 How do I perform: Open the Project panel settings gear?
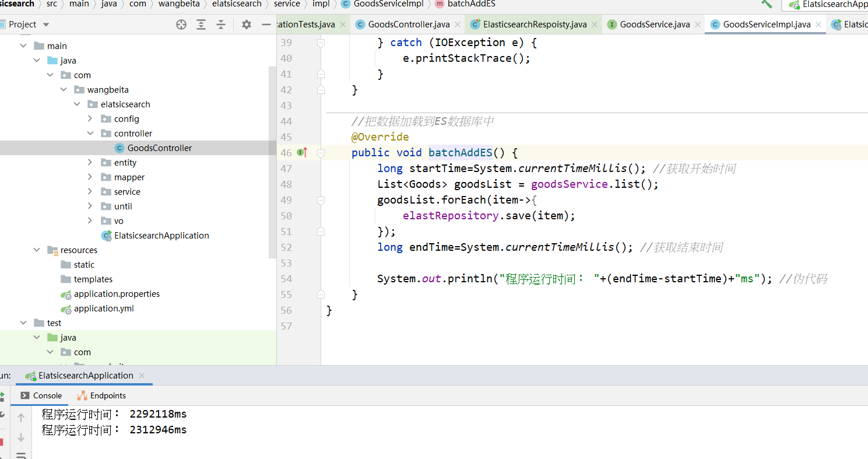pyautogui.click(x=246, y=24)
